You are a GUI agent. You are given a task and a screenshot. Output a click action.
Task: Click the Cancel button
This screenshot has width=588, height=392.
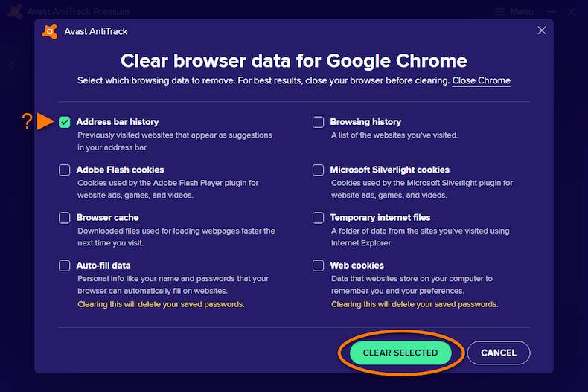(x=499, y=353)
